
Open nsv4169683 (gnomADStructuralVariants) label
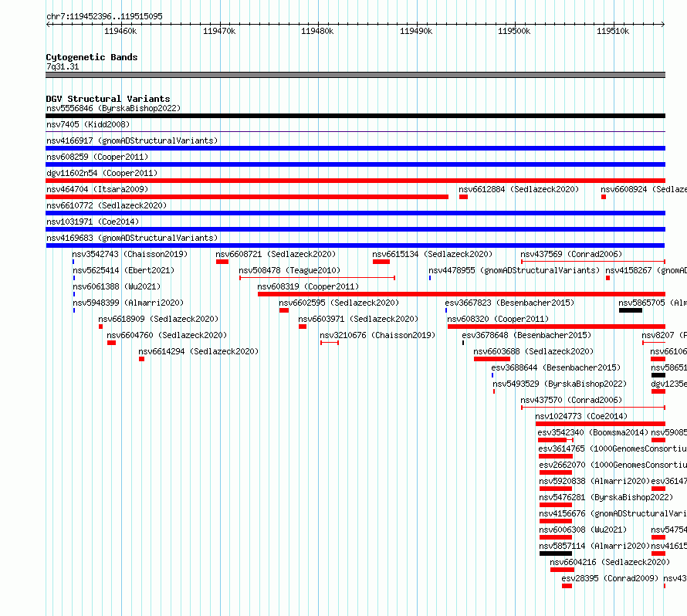[132, 238]
